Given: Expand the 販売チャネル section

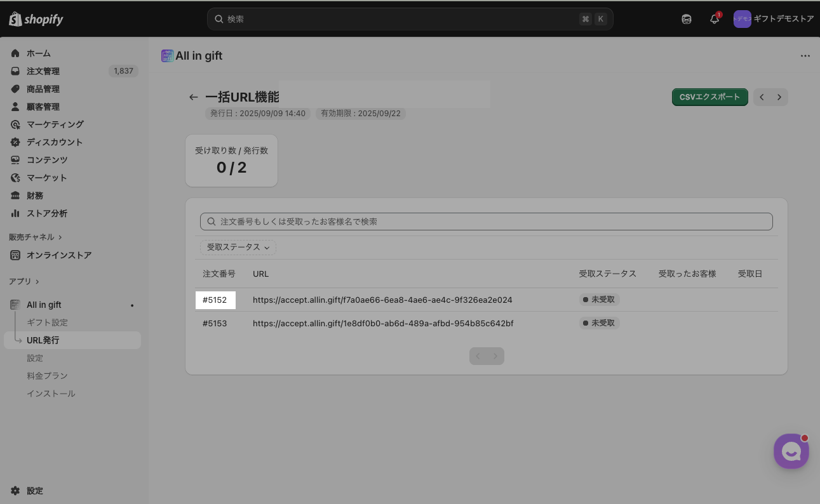Looking at the screenshot, I should 36,237.
